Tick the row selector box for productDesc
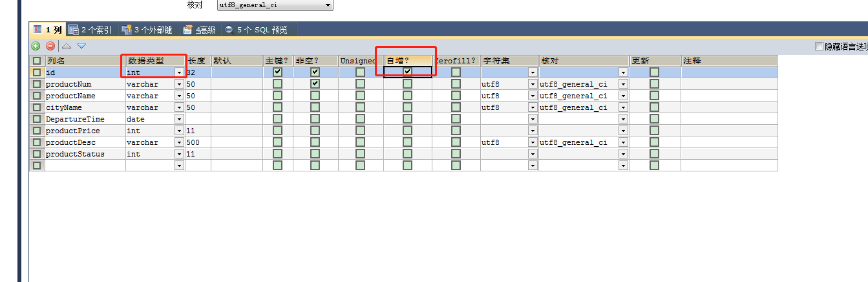This screenshot has height=282, width=868. (x=37, y=142)
